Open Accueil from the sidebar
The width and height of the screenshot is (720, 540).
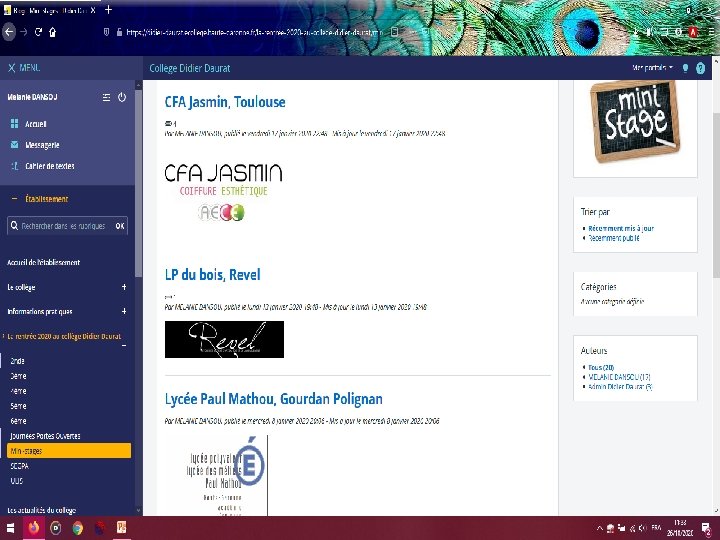35,124
